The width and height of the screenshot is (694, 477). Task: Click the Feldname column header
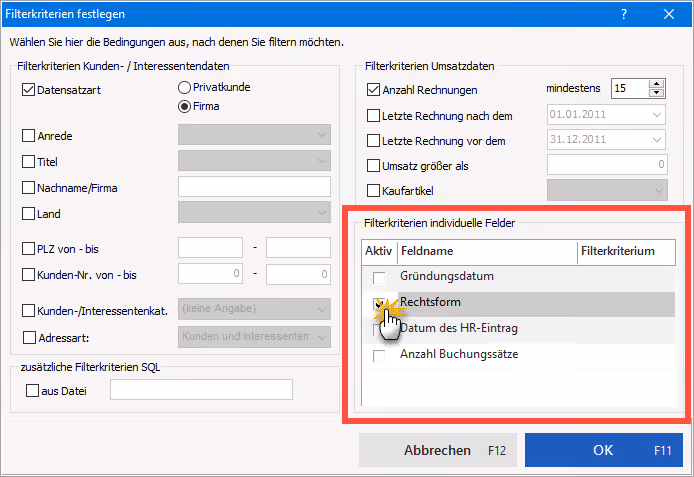[487, 251]
